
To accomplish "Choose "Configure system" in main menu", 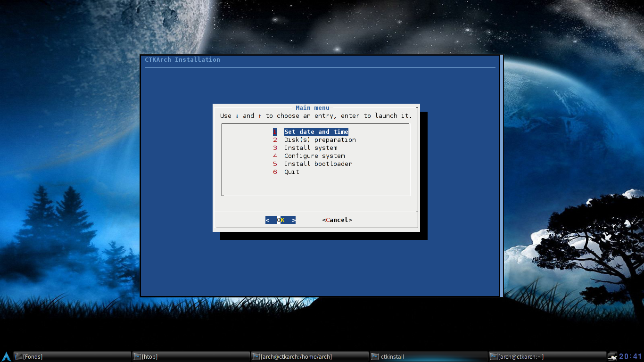I will [314, 156].
